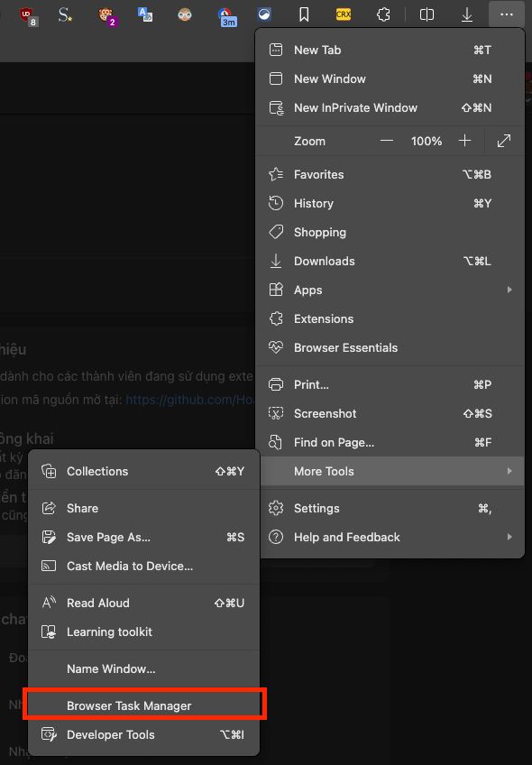532x765 pixels.
Task: Start Read Aloud
Action: 144,603
